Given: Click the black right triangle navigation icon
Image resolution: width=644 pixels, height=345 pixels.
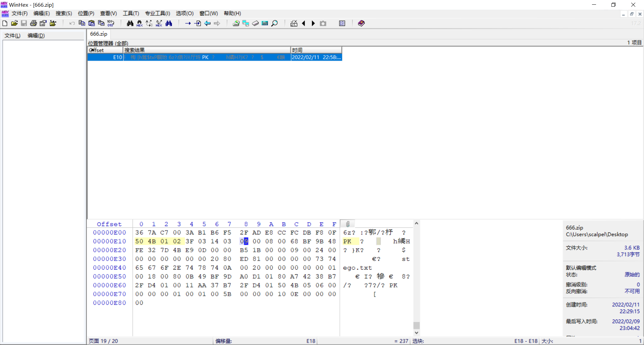Looking at the screenshot, I should click(313, 23).
